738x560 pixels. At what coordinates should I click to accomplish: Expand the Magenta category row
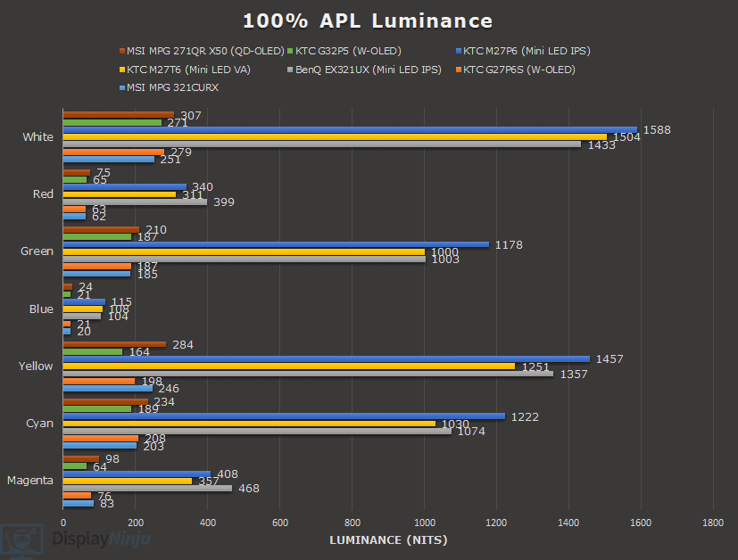point(30,480)
